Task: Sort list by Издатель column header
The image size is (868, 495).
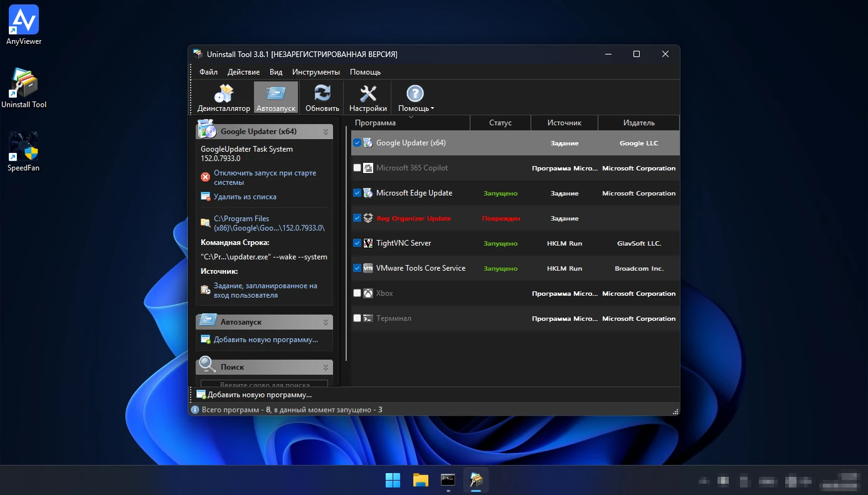Action: [x=638, y=123]
